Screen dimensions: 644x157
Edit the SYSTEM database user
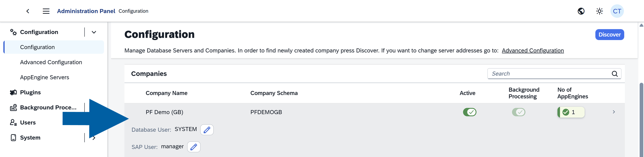(x=207, y=130)
